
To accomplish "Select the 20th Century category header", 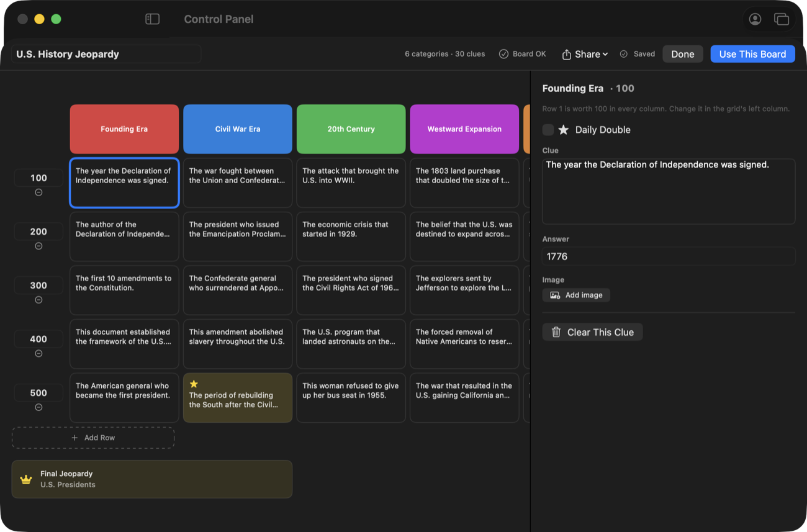I will pyautogui.click(x=351, y=129).
